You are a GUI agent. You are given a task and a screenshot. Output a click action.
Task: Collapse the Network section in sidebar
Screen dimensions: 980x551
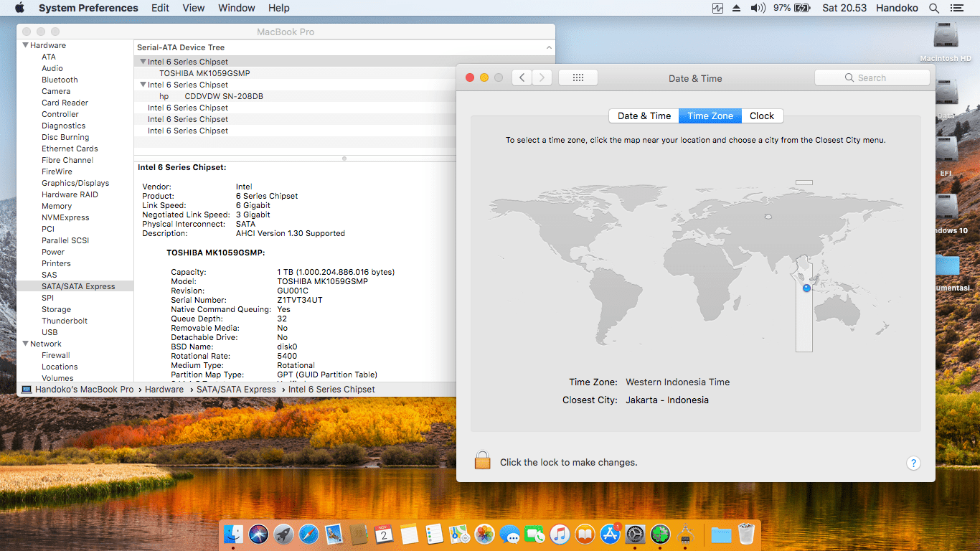click(x=24, y=344)
